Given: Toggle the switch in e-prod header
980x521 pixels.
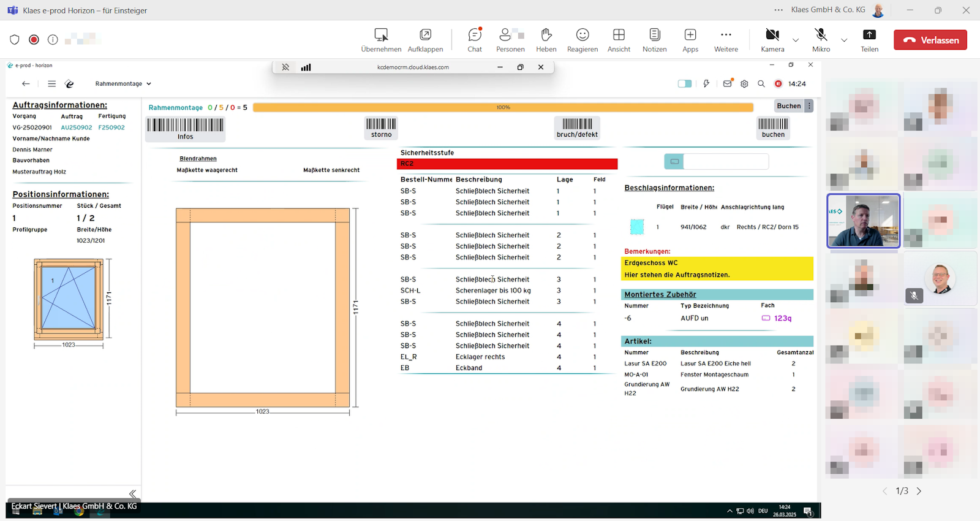Looking at the screenshot, I should coord(685,84).
